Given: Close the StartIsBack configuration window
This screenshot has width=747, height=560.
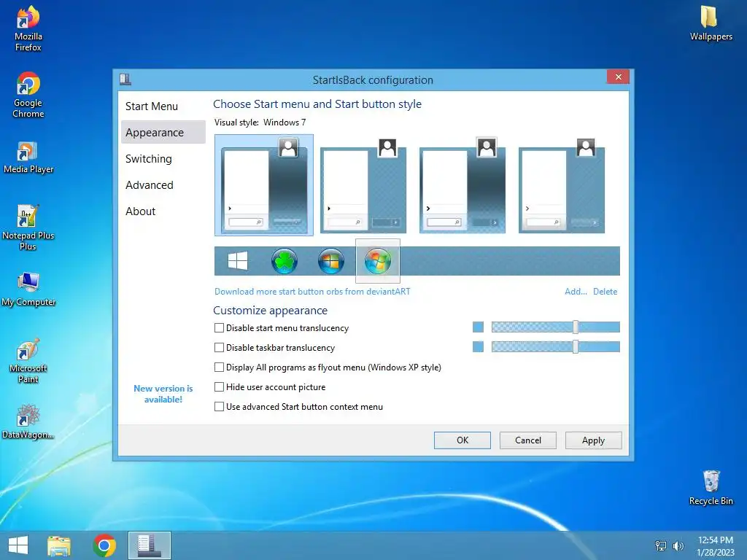Looking at the screenshot, I should pos(618,77).
